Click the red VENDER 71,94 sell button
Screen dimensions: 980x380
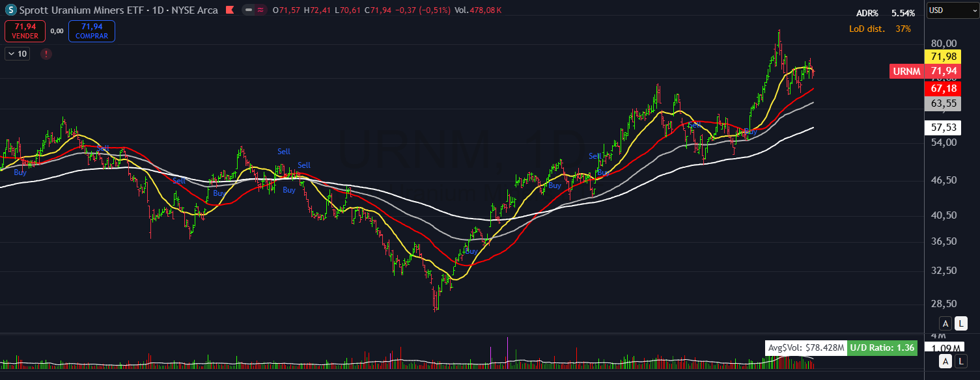(25, 31)
